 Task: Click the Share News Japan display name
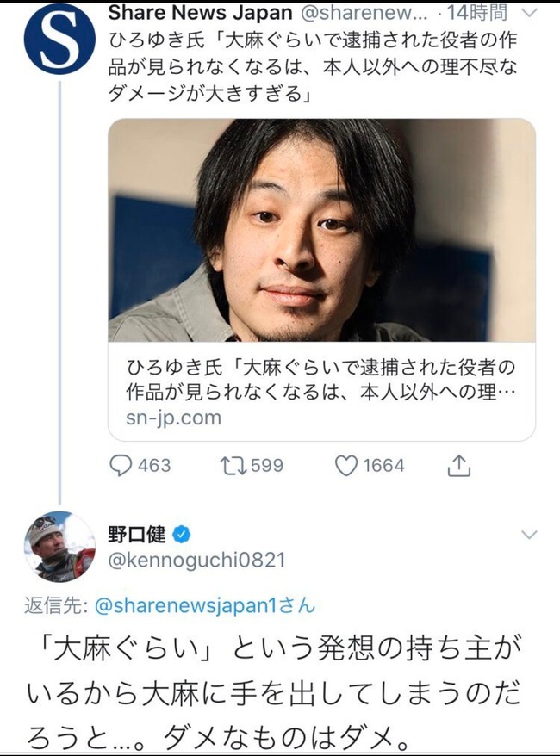(200, 13)
